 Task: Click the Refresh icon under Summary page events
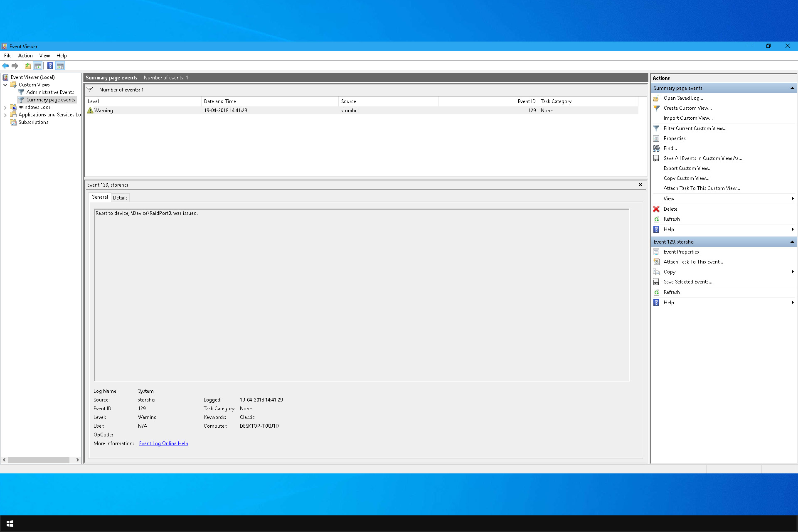[657, 219]
